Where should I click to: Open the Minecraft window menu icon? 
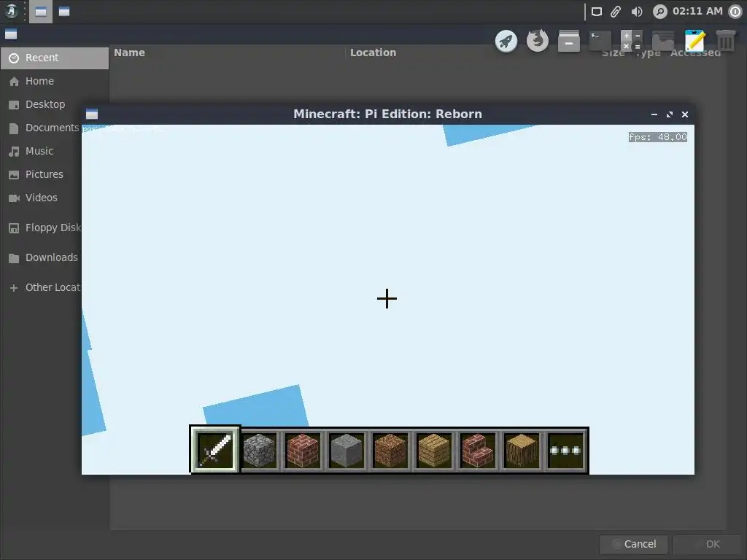pyautogui.click(x=92, y=114)
